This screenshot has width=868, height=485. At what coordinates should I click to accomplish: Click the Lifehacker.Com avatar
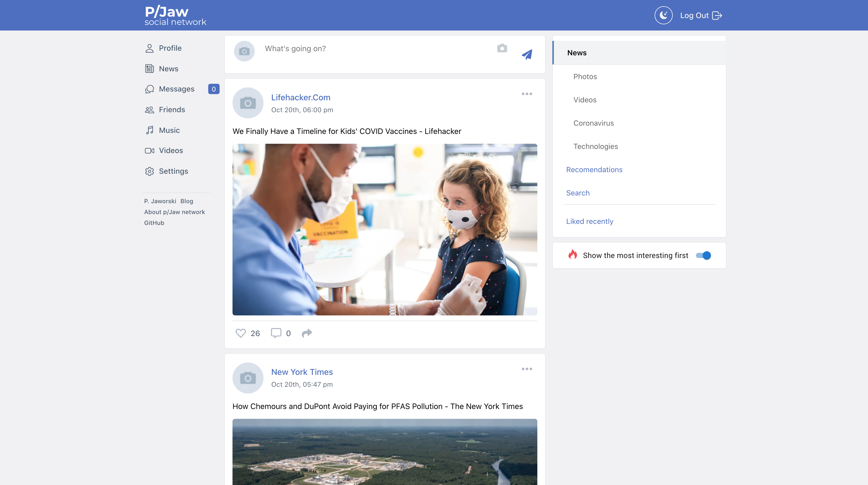(248, 103)
